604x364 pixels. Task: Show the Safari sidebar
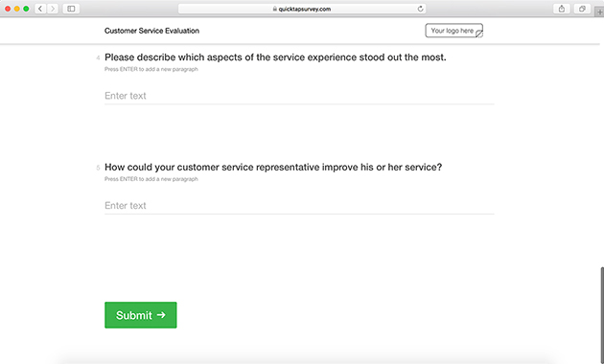pos(71,9)
